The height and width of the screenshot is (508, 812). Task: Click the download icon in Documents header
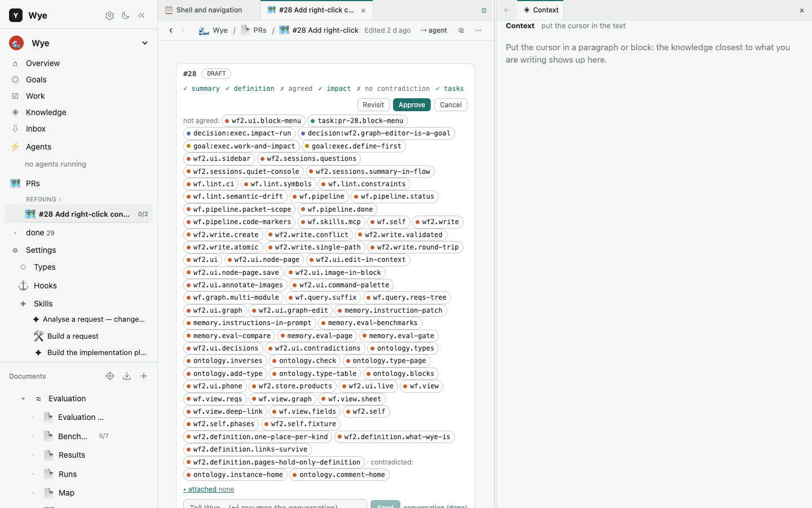coord(127,376)
